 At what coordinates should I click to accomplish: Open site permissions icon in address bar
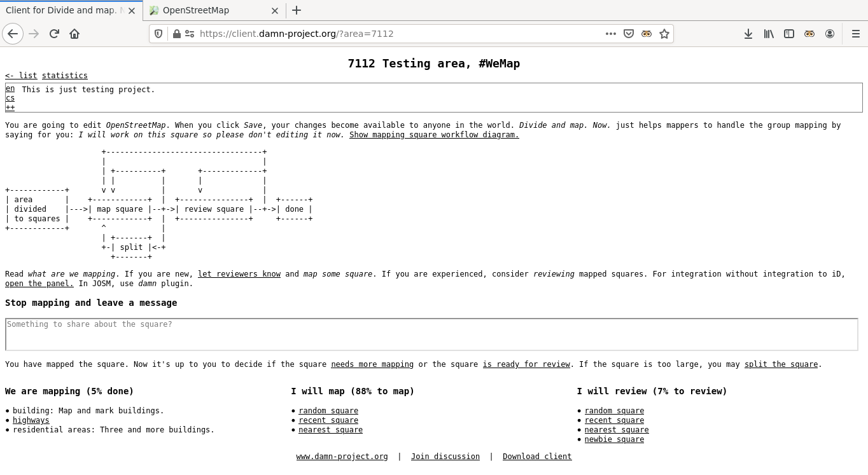(x=189, y=34)
